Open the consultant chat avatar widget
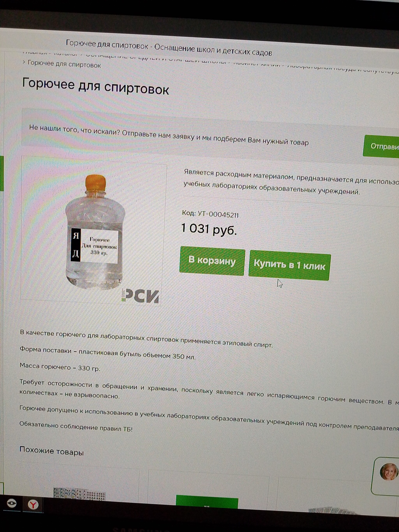Image resolution: width=399 pixels, height=532 pixels. (x=388, y=472)
